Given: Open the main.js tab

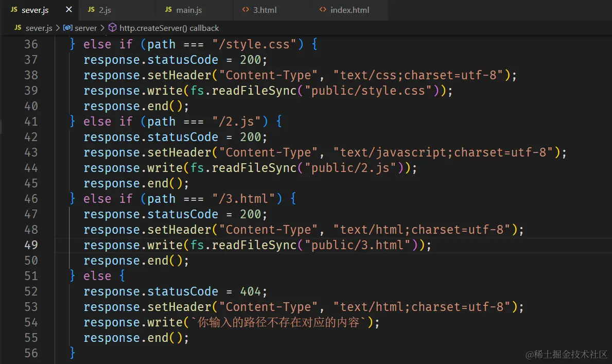Looking at the screenshot, I should (x=189, y=10).
